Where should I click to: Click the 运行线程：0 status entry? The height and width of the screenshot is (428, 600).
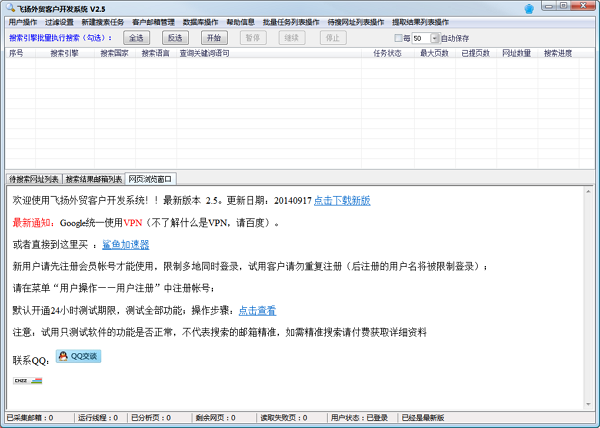click(x=98, y=418)
